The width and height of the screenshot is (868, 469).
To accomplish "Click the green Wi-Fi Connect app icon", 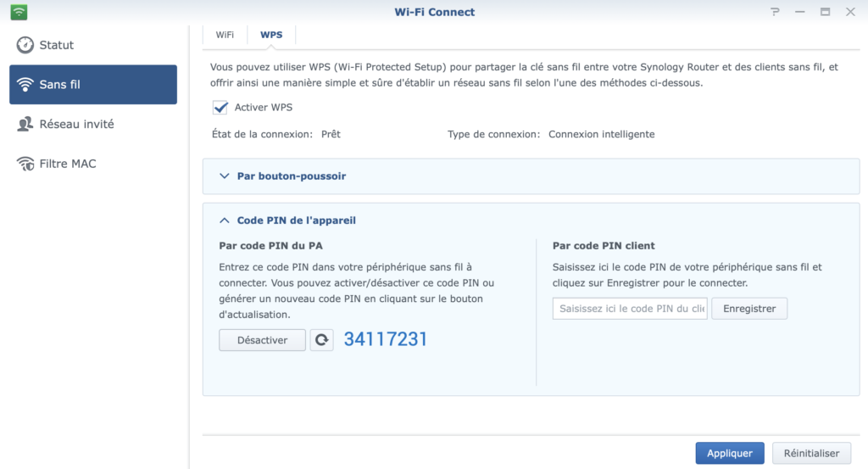I will click(19, 12).
